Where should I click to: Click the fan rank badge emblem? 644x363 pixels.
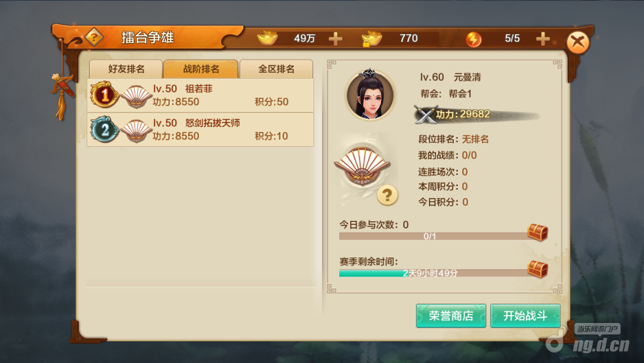[x=362, y=166]
